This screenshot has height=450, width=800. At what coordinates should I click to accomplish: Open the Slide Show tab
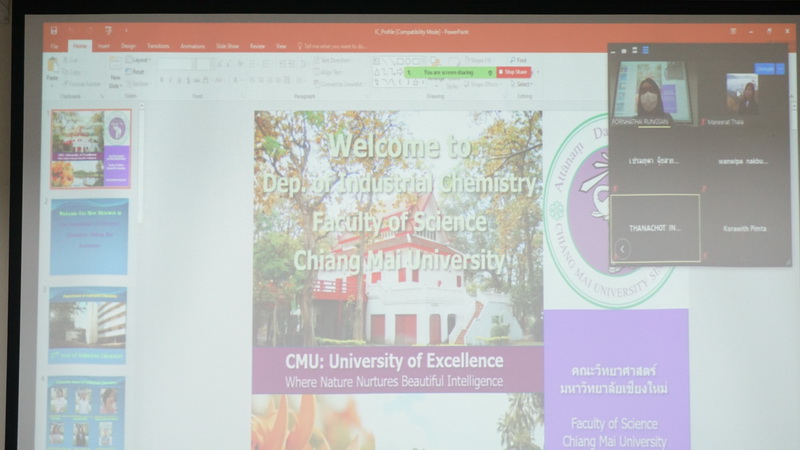pyautogui.click(x=227, y=46)
